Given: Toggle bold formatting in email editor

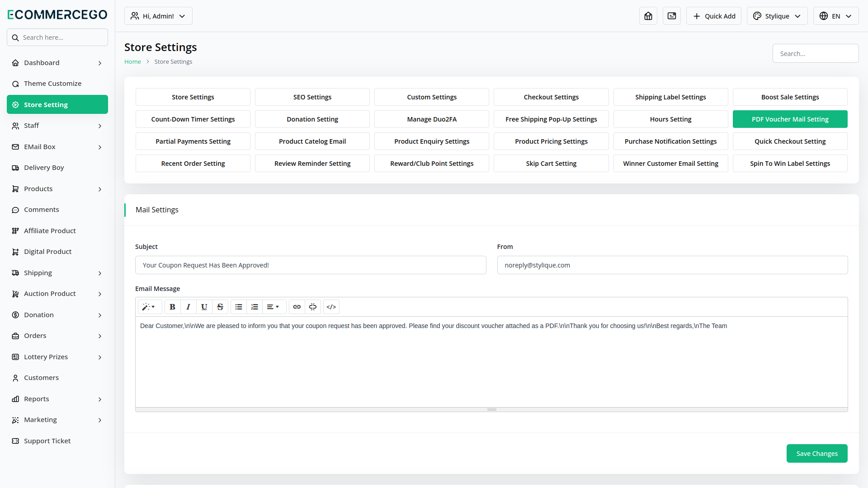Looking at the screenshot, I should point(172,307).
